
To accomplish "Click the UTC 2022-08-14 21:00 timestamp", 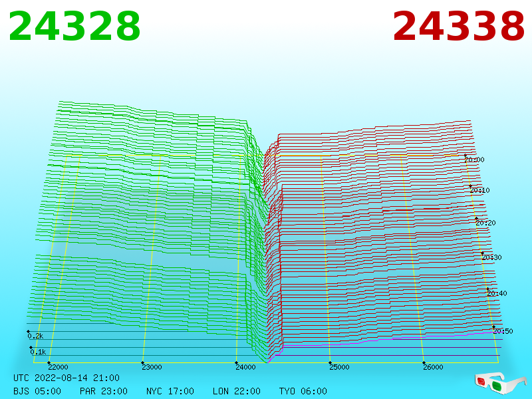I will 66,378.
